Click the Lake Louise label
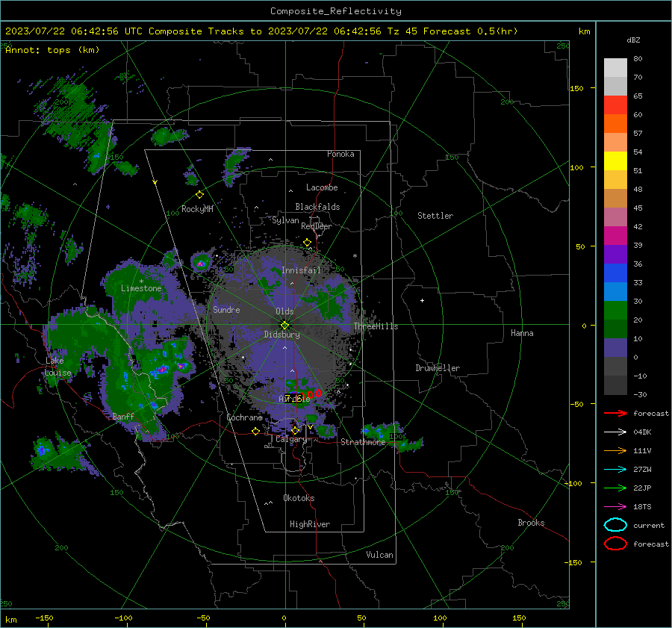The height and width of the screenshot is (628, 672). pyautogui.click(x=57, y=367)
